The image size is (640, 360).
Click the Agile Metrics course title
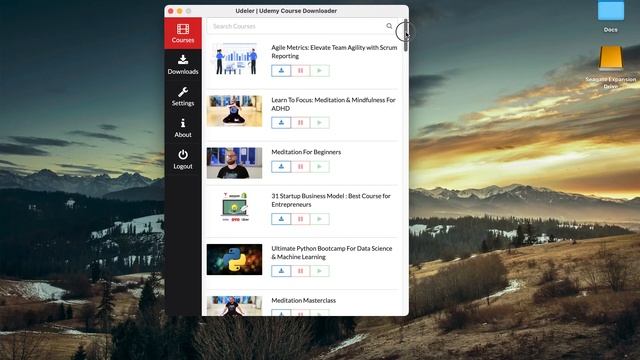coord(334,52)
